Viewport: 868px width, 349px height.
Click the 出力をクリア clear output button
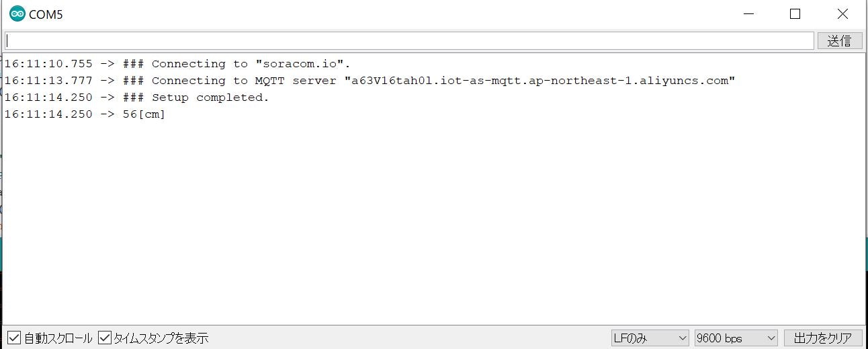[822, 338]
